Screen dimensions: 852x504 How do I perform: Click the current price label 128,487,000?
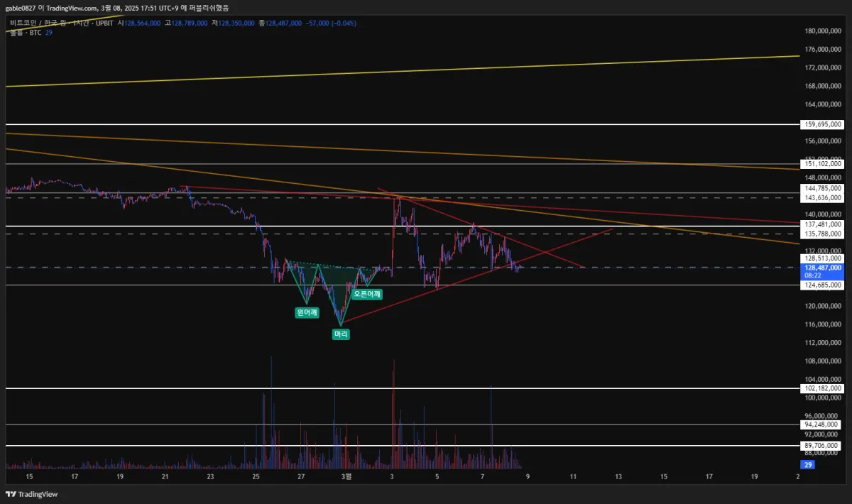(822, 268)
